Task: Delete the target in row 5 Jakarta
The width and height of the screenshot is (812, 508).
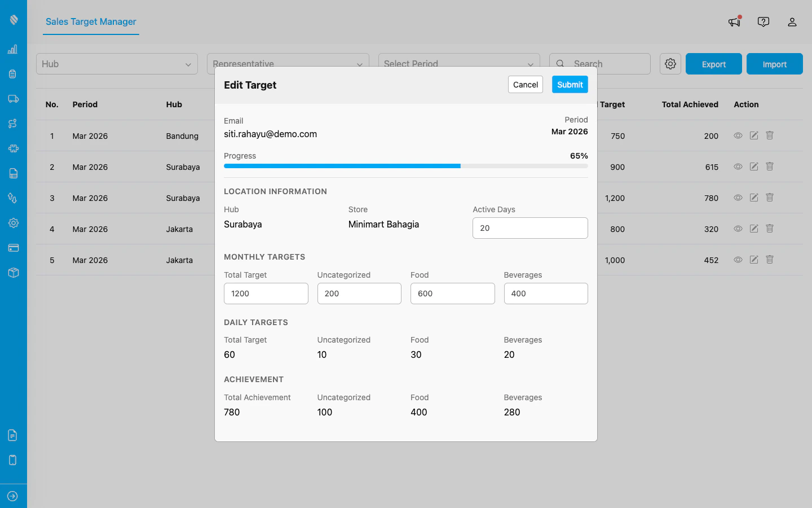Action: click(x=770, y=260)
